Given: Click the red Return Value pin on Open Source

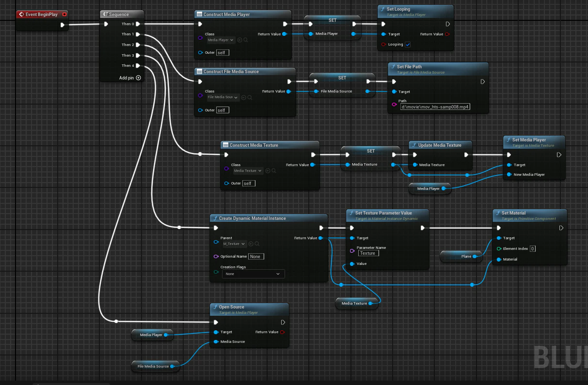Looking at the screenshot, I should (282, 332).
